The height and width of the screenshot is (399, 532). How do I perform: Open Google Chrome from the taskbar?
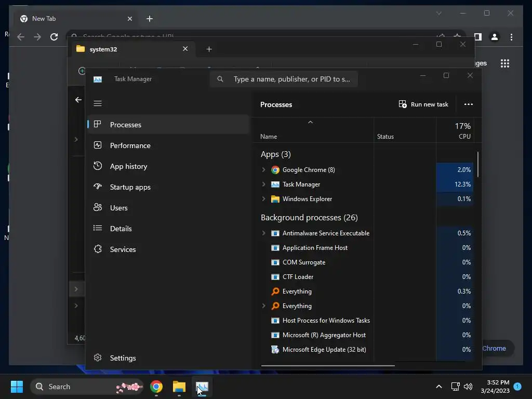pos(156,387)
